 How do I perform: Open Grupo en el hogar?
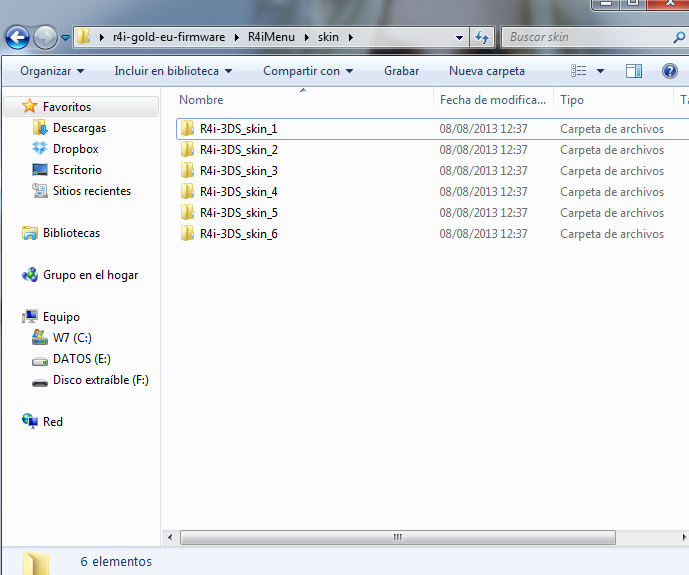(91, 275)
